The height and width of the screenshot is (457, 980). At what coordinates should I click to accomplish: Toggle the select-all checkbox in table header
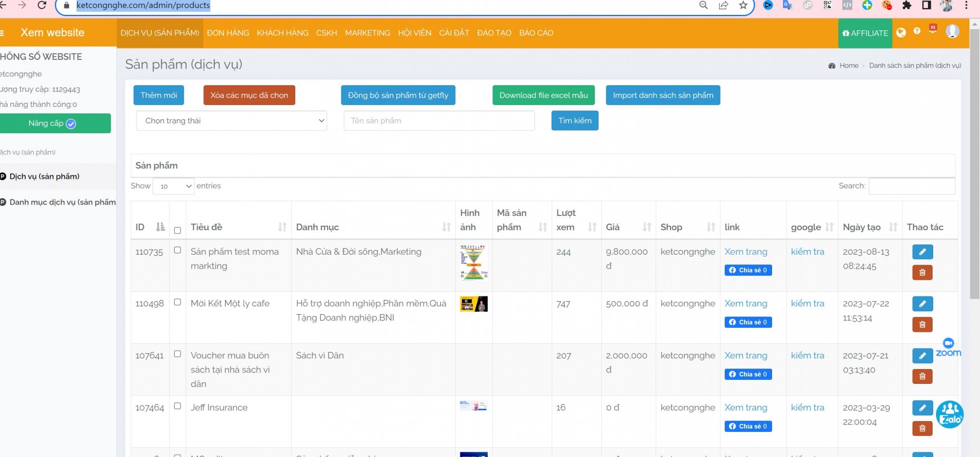tap(178, 230)
